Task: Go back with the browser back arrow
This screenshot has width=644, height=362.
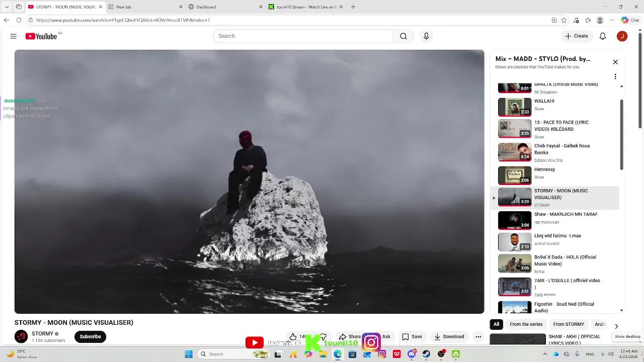Action: click(x=7, y=20)
